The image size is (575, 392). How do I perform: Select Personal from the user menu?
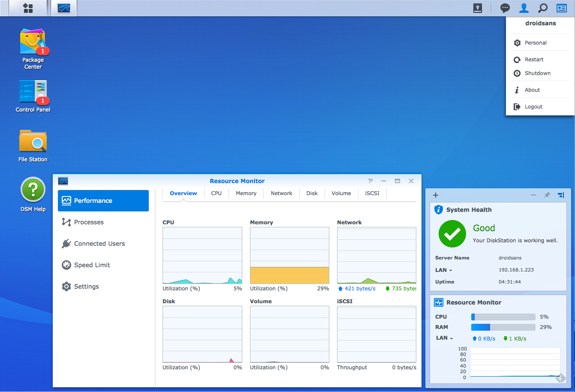540,43
